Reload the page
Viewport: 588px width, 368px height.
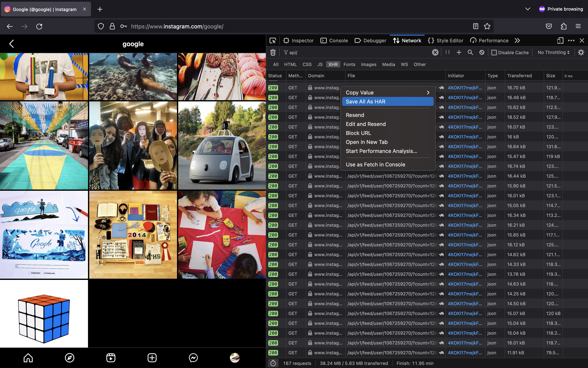click(39, 26)
